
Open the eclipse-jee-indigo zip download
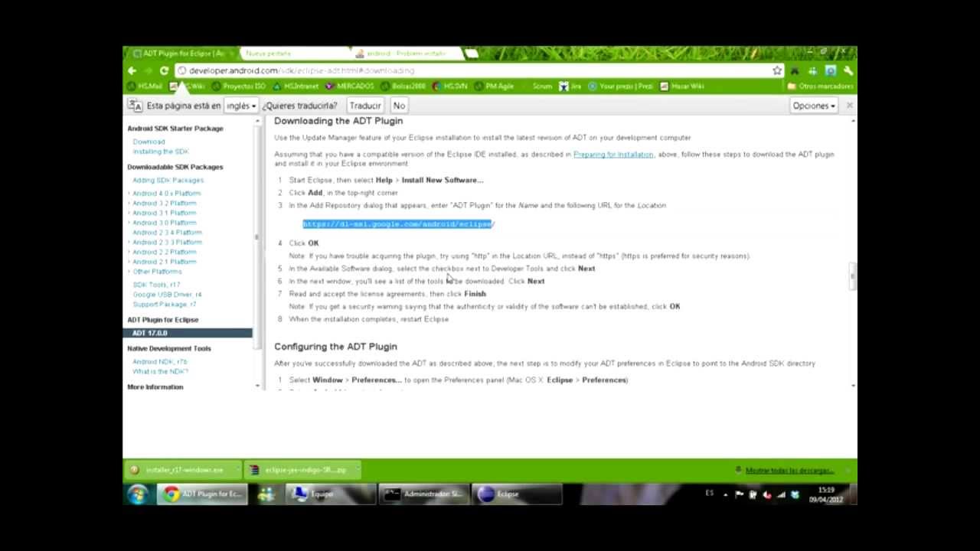303,470
